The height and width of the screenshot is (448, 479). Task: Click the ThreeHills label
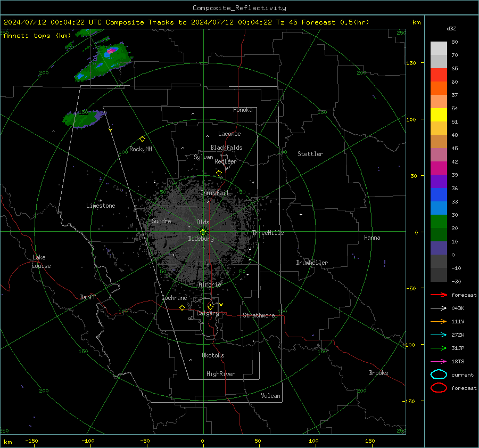(x=268, y=233)
